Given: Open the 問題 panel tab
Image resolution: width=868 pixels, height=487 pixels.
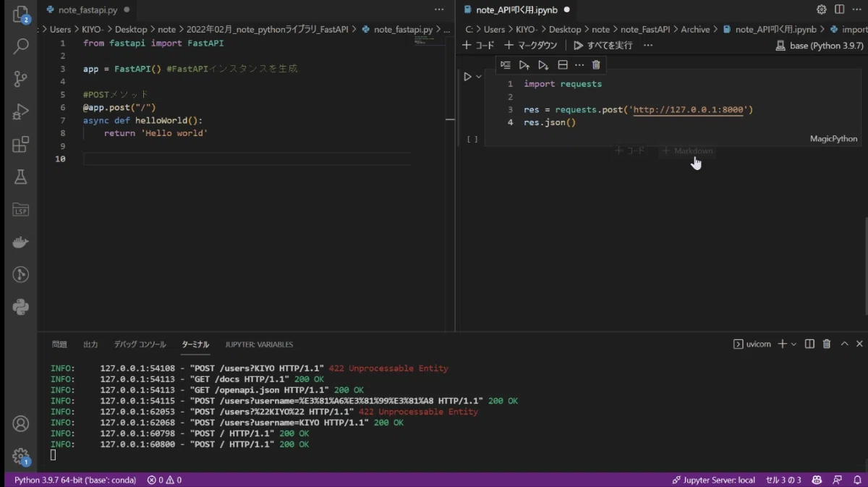Looking at the screenshot, I should pos(59,344).
